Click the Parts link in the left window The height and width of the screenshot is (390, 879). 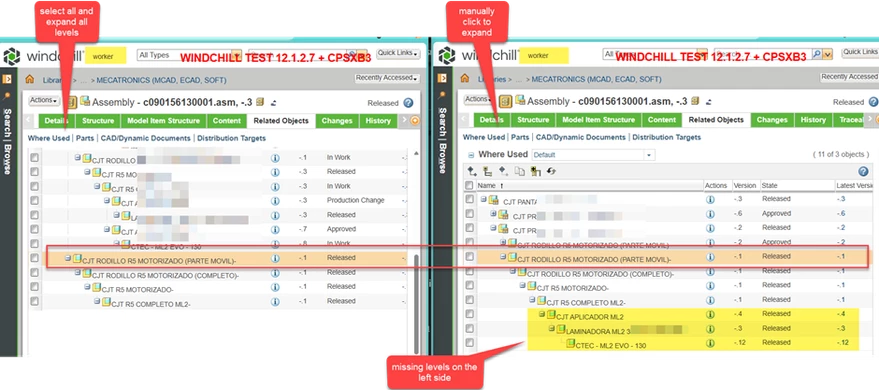(85, 138)
